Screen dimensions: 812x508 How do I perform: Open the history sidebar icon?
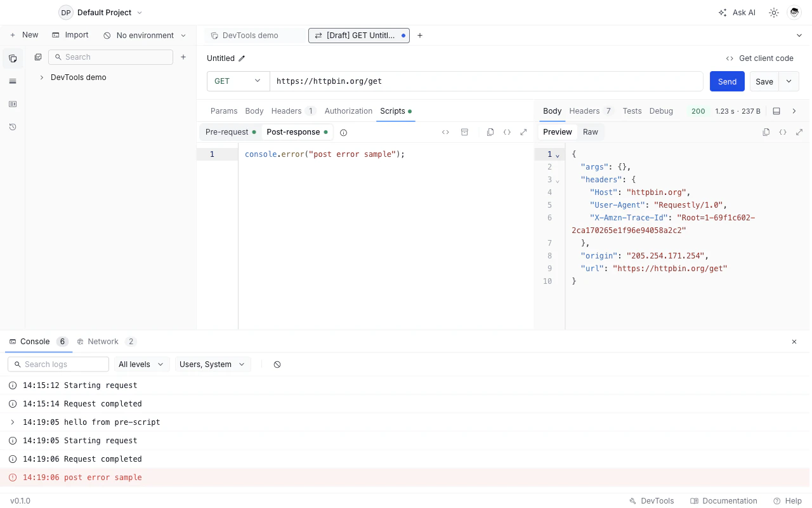click(13, 127)
